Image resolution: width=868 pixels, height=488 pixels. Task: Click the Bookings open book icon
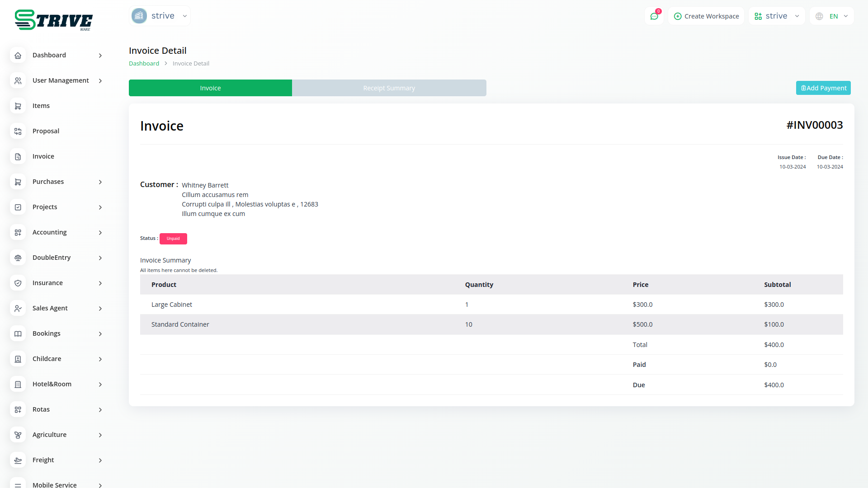click(18, 333)
